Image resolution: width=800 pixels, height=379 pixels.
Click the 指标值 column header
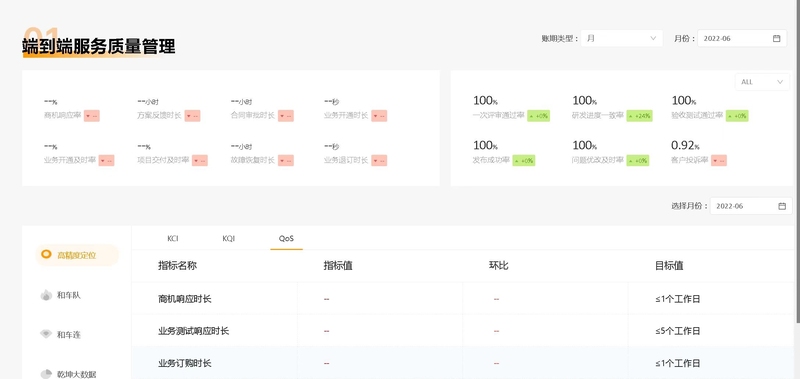(x=338, y=266)
